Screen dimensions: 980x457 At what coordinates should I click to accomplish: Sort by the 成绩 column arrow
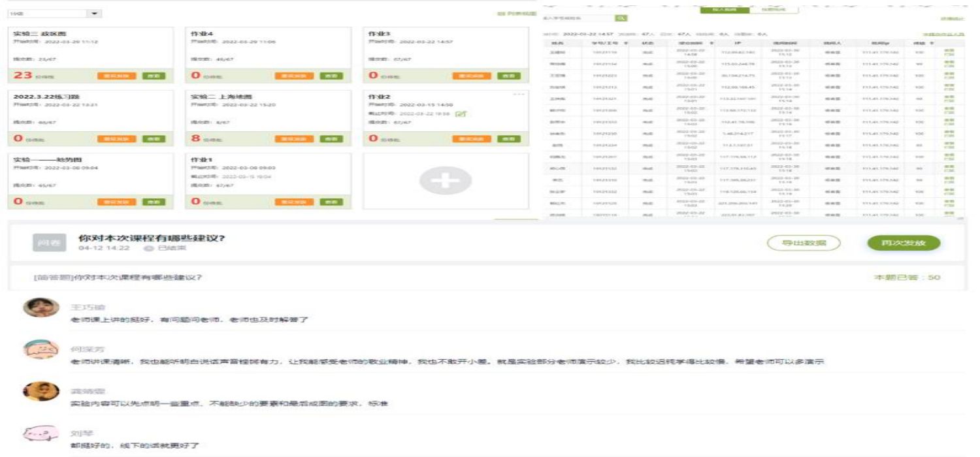tap(932, 42)
